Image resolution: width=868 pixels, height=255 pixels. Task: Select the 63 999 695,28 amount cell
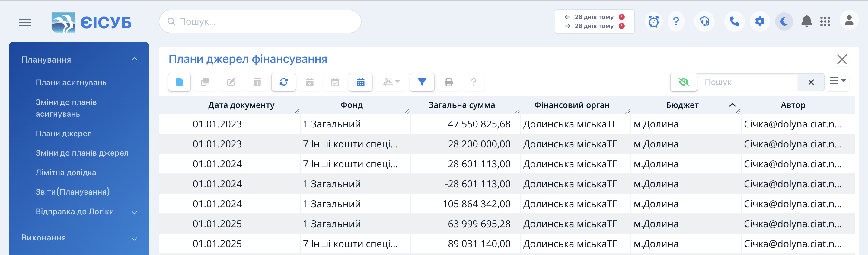[x=465, y=224]
